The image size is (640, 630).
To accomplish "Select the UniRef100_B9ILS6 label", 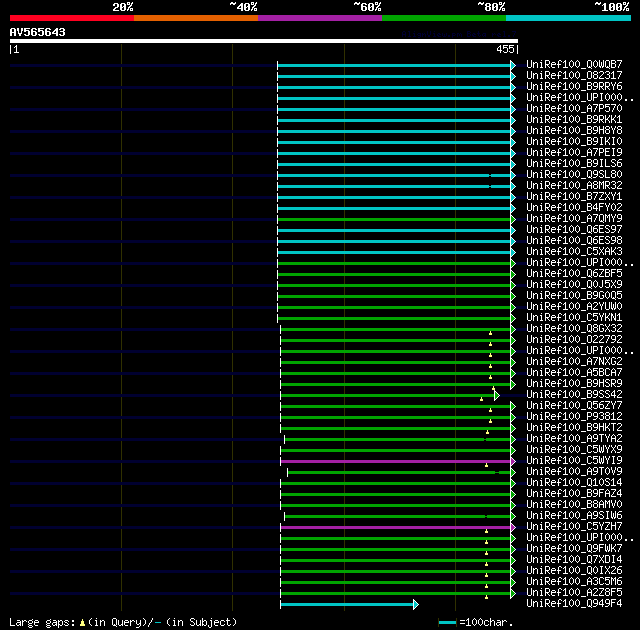I will click(574, 164).
